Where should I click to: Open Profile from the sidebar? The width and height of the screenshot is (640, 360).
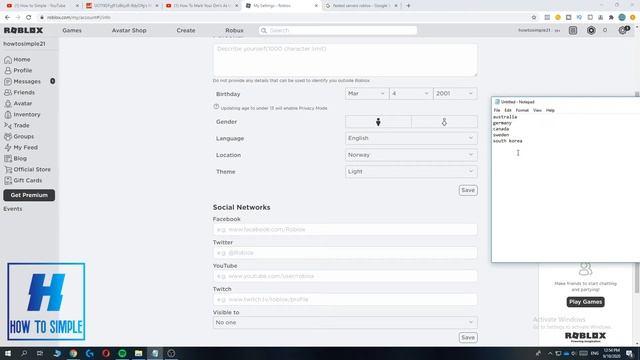click(x=18, y=71)
